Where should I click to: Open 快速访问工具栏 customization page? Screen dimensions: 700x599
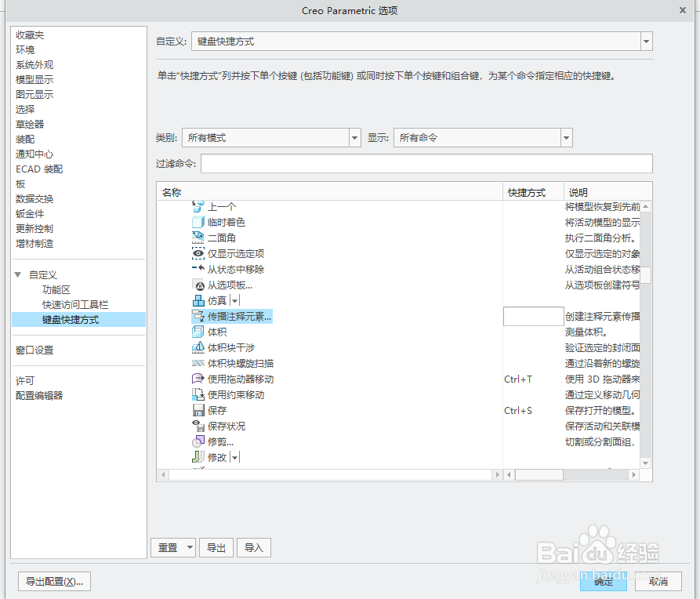click(75, 305)
